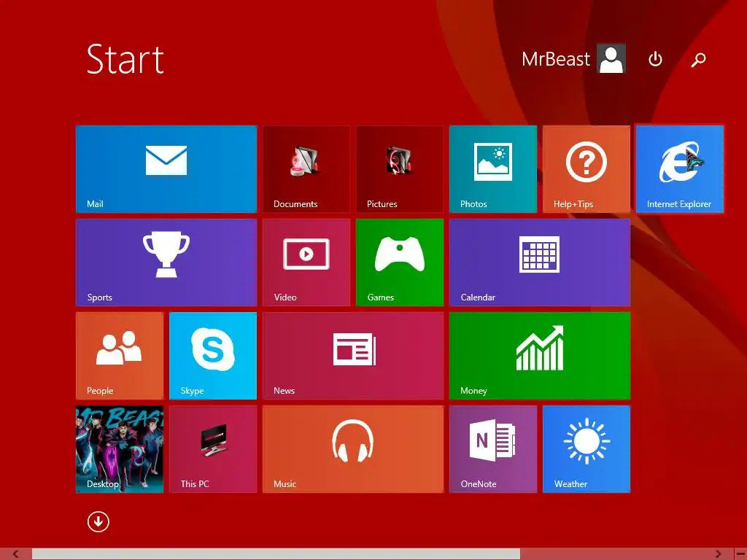This screenshot has width=747, height=560.
Task: Open the People tile
Action: (x=120, y=356)
